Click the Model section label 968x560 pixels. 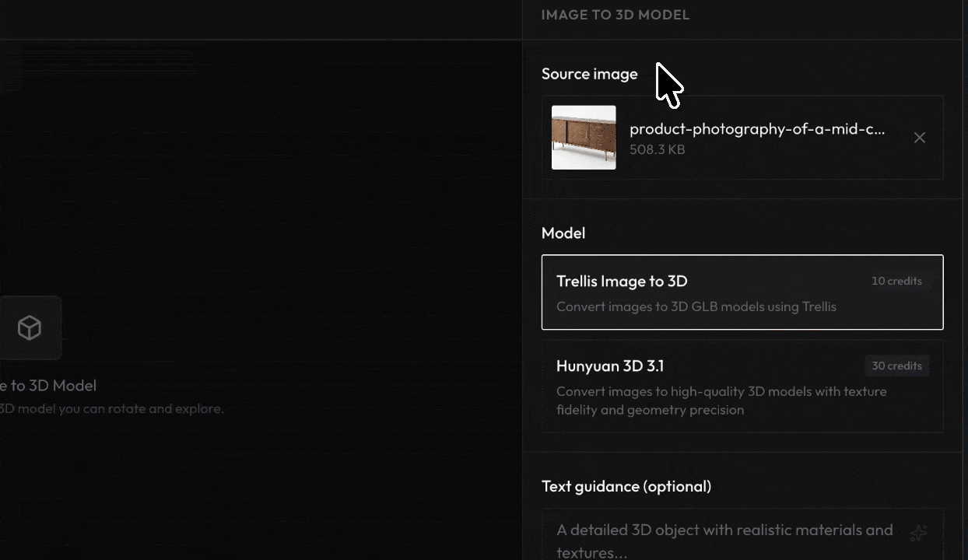[x=563, y=233]
